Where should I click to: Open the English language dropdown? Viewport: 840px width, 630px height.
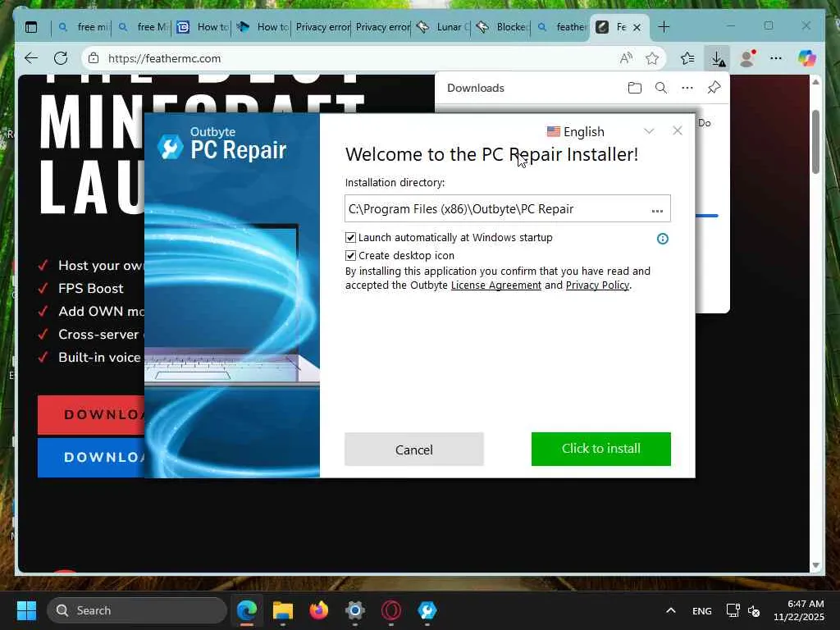point(600,131)
